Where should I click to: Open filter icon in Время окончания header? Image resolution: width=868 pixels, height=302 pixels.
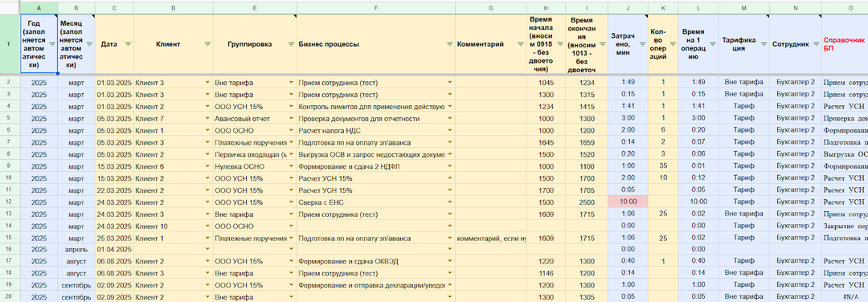pos(602,43)
